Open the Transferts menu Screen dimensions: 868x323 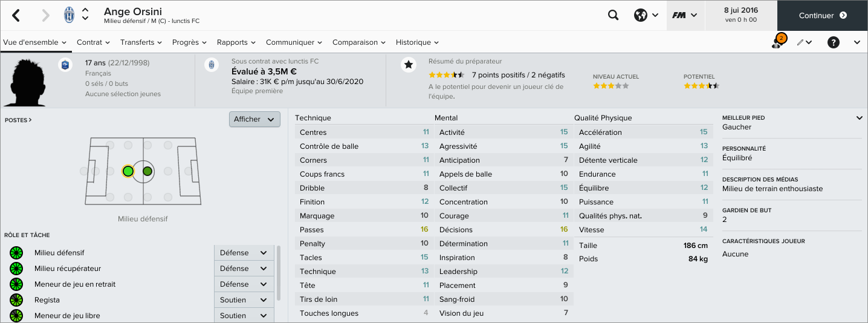point(141,42)
